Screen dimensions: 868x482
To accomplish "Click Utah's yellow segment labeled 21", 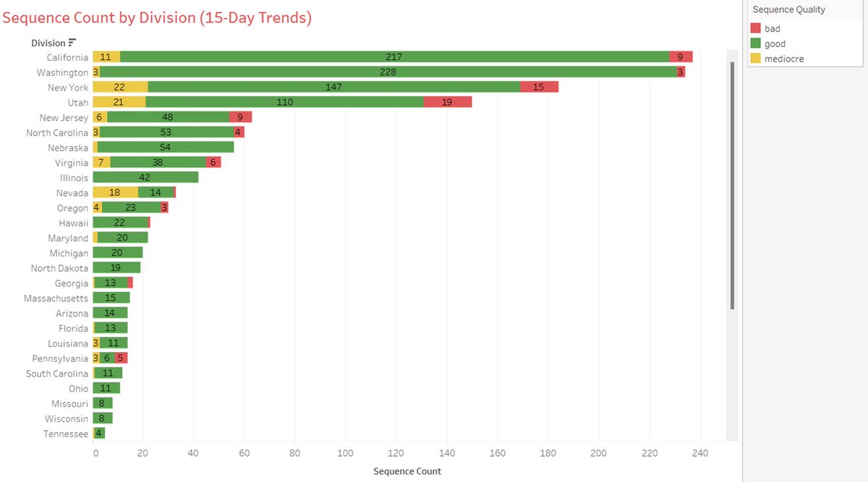I will point(119,103).
